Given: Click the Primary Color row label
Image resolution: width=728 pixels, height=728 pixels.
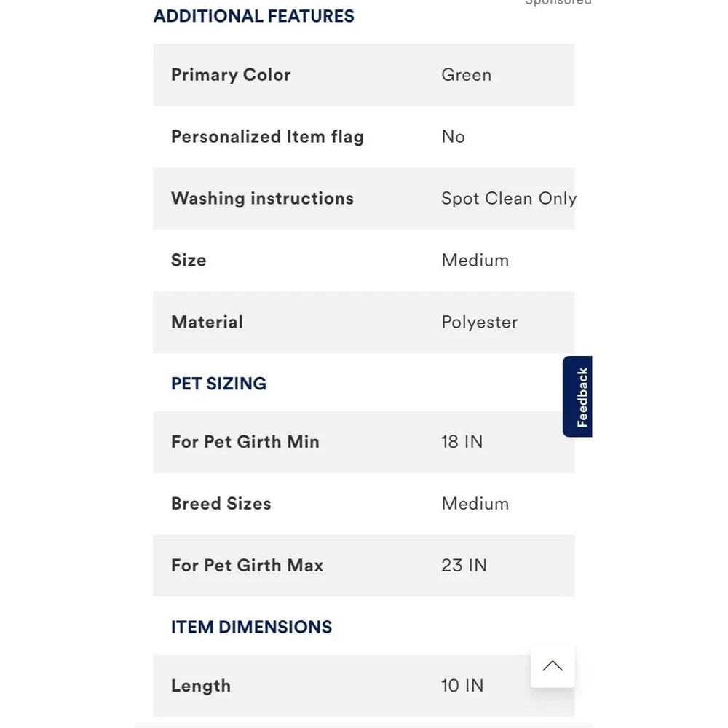Looking at the screenshot, I should (x=231, y=75).
